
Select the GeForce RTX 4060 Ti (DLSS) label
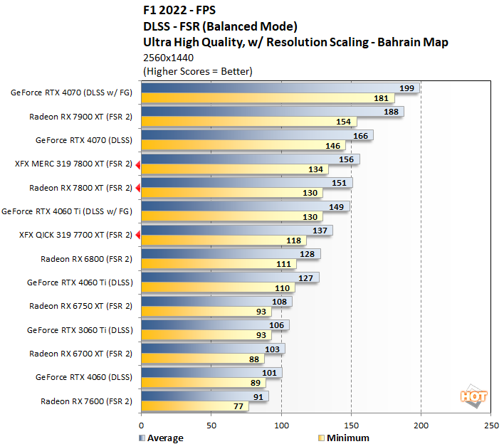80,282
